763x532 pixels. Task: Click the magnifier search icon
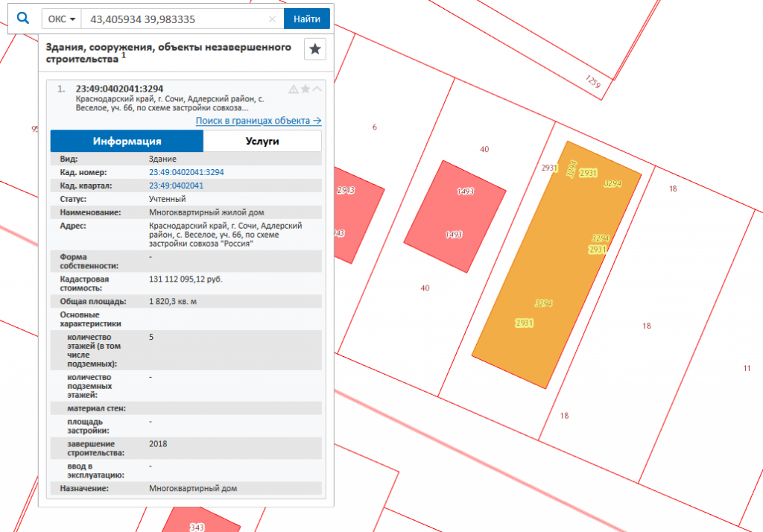(x=22, y=18)
